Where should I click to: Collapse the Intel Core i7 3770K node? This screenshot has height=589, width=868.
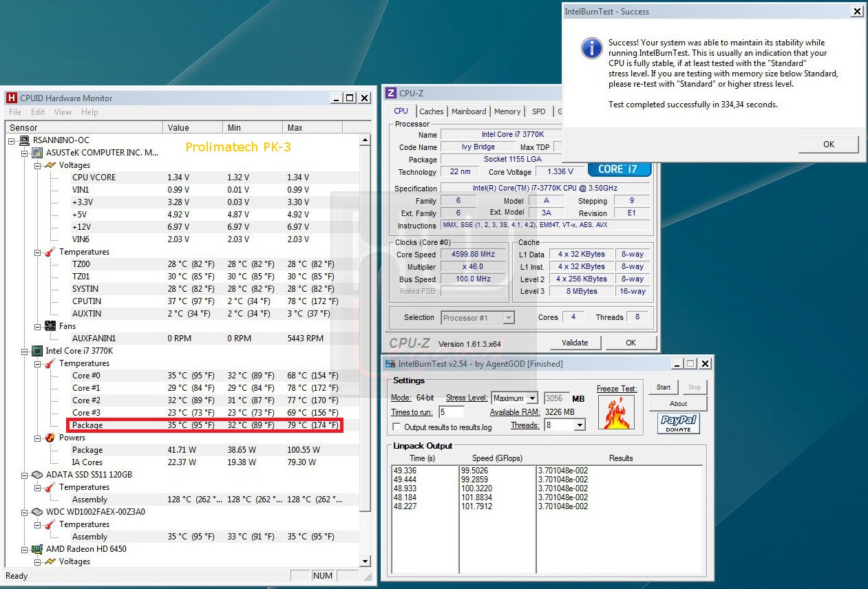tap(25, 351)
